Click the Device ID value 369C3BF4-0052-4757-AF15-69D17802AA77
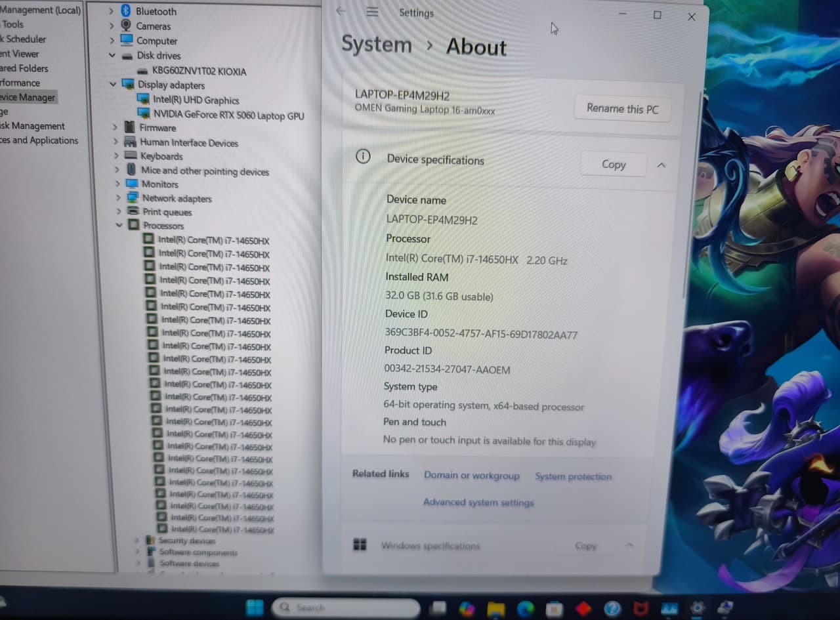This screenshot has width=840, height=620. pyautogui.click(x=481, y=334)
